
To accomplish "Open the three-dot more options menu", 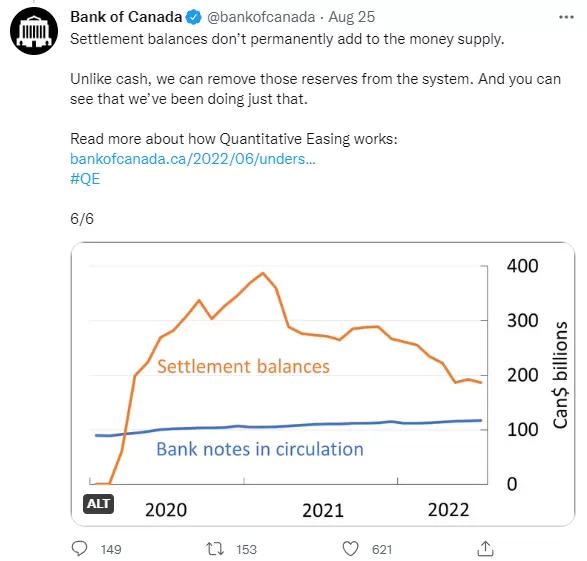I will [x=566, y=17].
